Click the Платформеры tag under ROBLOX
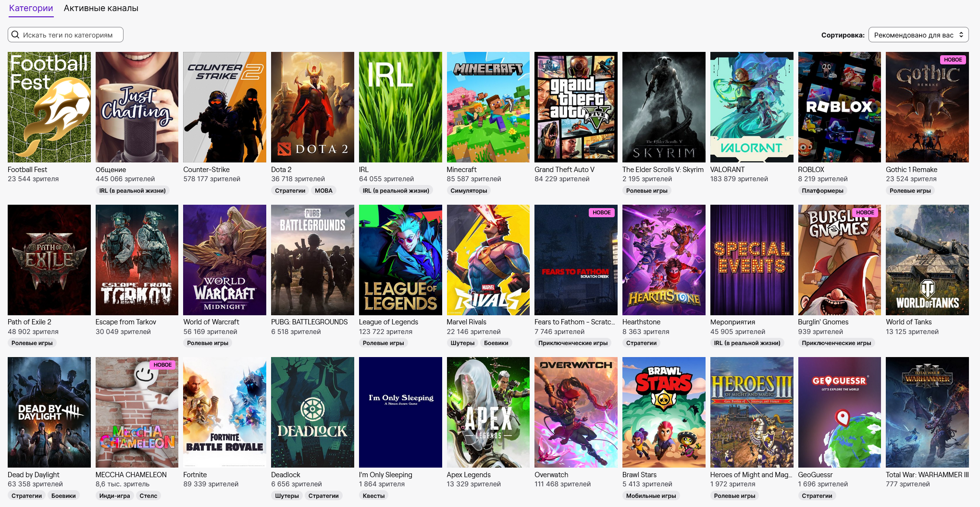Screen dimensions: 980x507 (822, 191)
